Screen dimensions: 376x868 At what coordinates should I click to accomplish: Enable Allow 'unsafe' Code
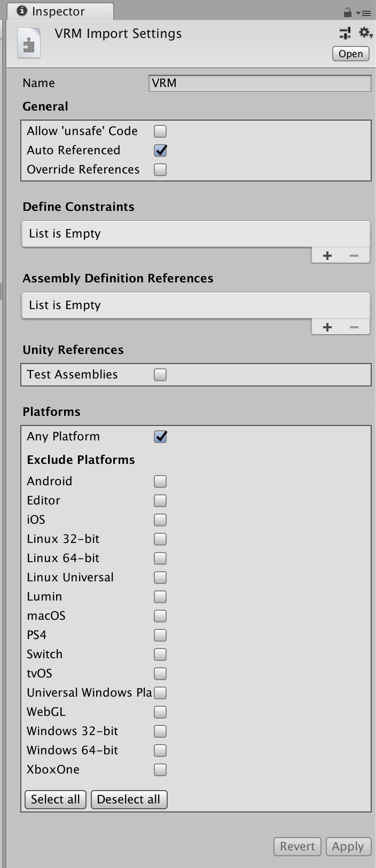pos(160,131)
